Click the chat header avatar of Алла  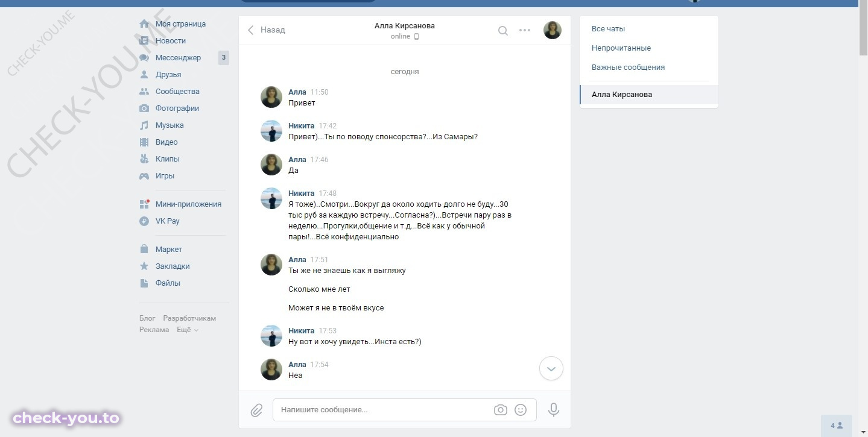553,30
